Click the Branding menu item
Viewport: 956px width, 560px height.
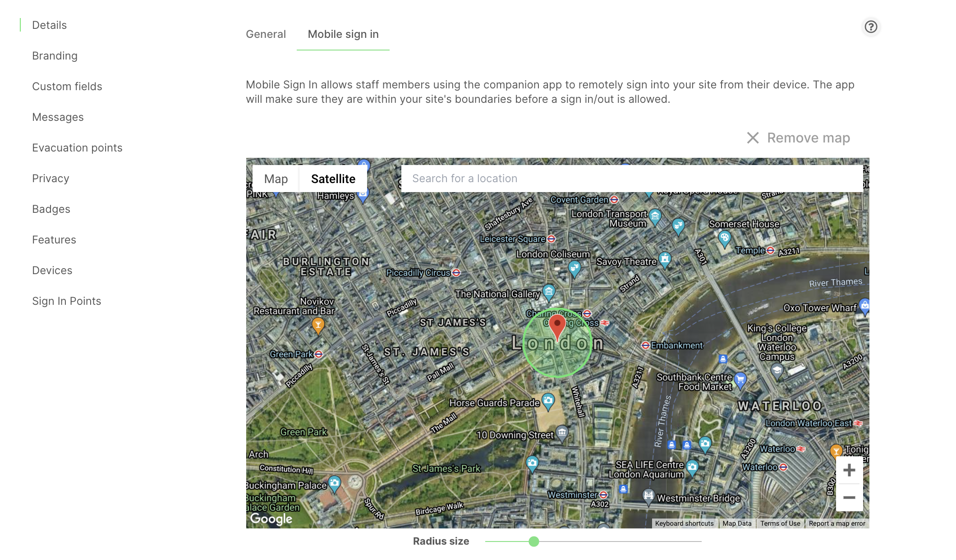[x=55, y=55]
